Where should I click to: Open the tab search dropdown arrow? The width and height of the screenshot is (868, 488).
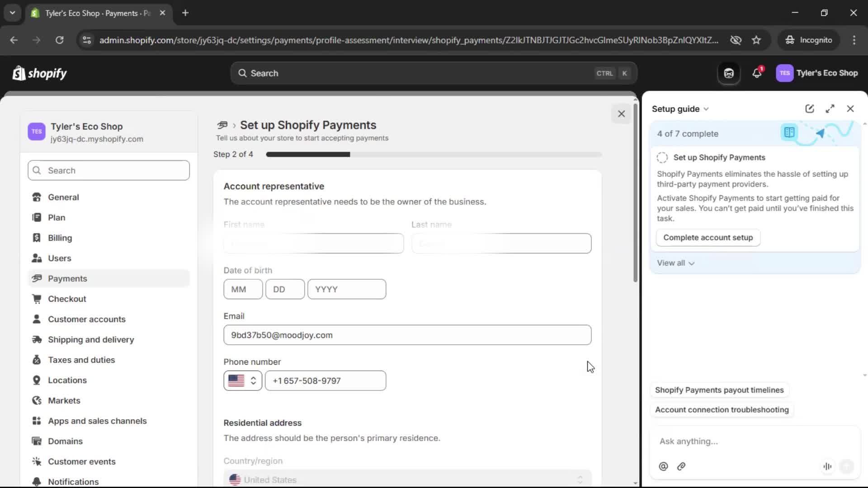[x=13, y=13]
